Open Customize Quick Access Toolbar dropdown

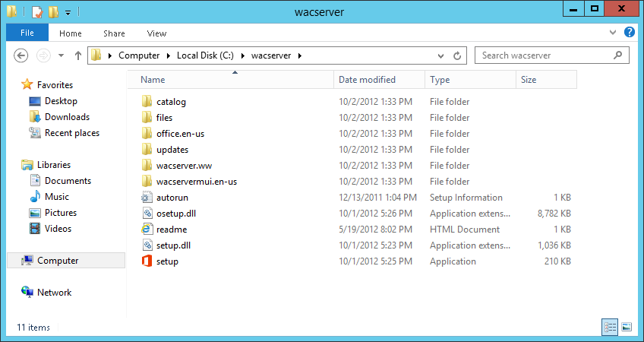pos(68,13)
